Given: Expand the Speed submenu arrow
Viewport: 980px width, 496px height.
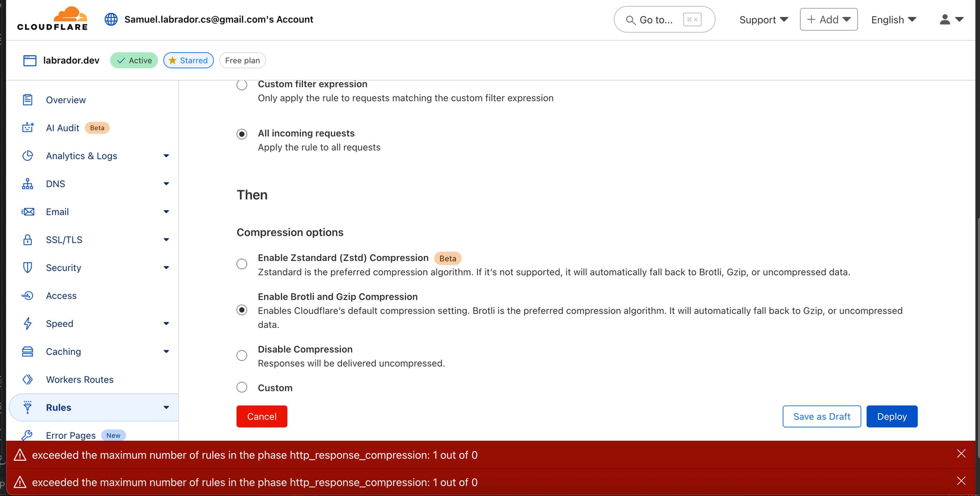Looking at the screenshot, I should pos(166,323).
